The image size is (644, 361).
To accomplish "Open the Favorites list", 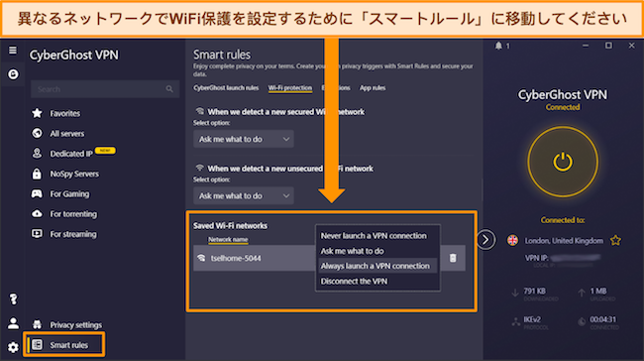I will [x=64, y=113].
